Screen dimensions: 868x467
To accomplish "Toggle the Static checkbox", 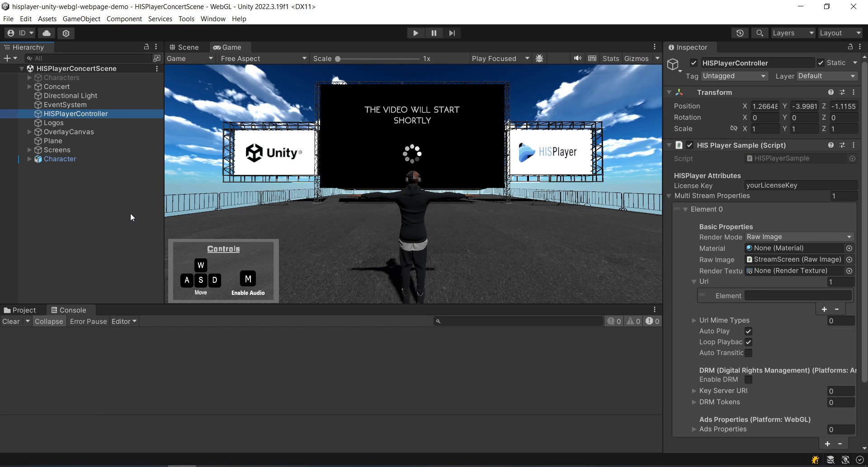I will click(821, 63).
